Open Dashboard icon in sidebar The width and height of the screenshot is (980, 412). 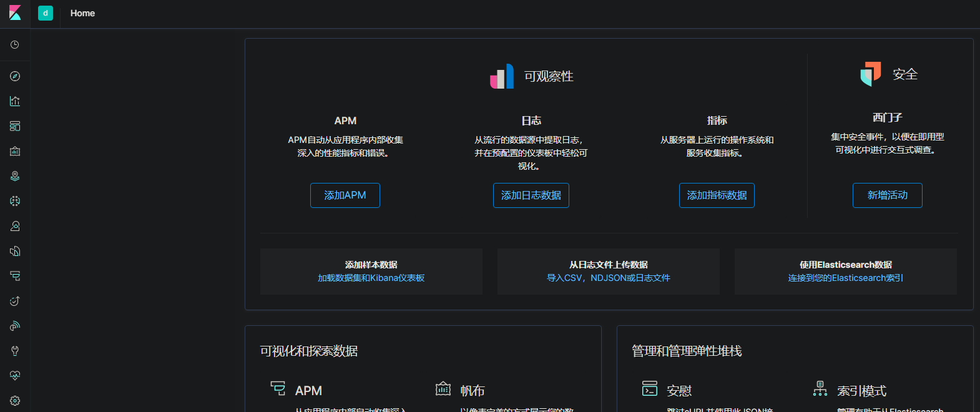pyautogui.click(x=15, y=126)
